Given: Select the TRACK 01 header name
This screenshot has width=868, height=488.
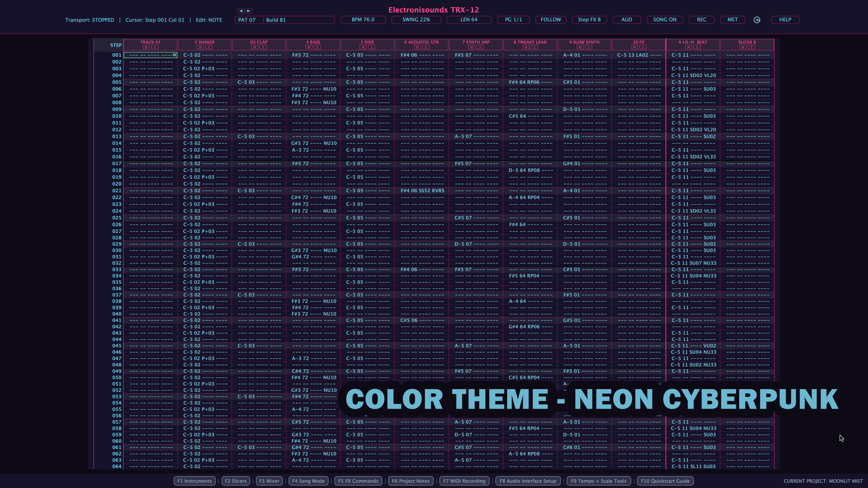Looking at the screenshot, I should coord(150,42).
